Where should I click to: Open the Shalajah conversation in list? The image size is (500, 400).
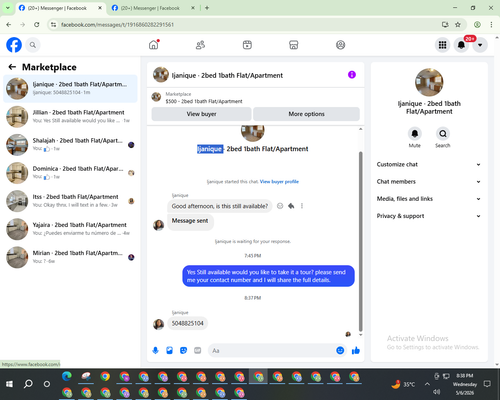[x=70, y=145]
